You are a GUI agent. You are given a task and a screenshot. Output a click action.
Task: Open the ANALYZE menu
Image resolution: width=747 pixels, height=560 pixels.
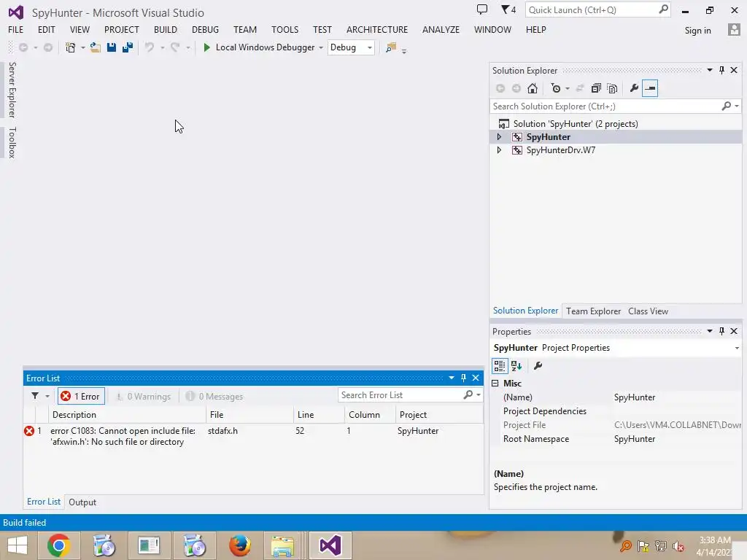tap(441, 29)
